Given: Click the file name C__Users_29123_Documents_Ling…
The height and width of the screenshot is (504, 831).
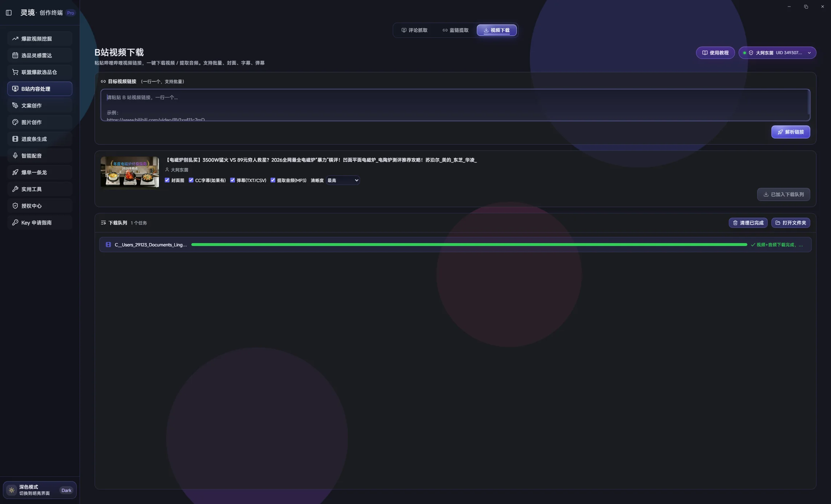Looking at the screenshot, I should tap(151, 245).
